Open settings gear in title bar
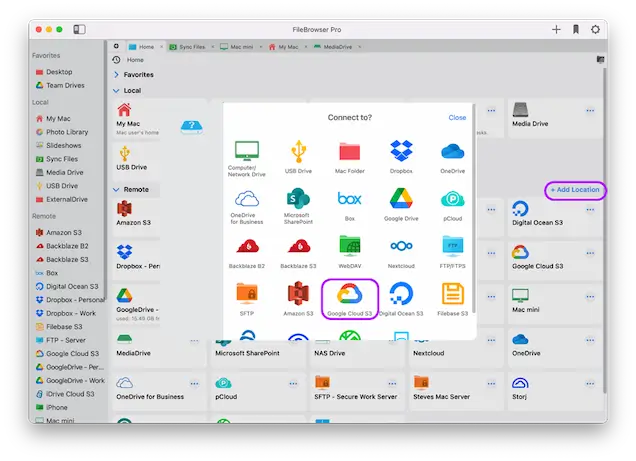Viewport: 636px width, 461px height. [x=595, y=29]
